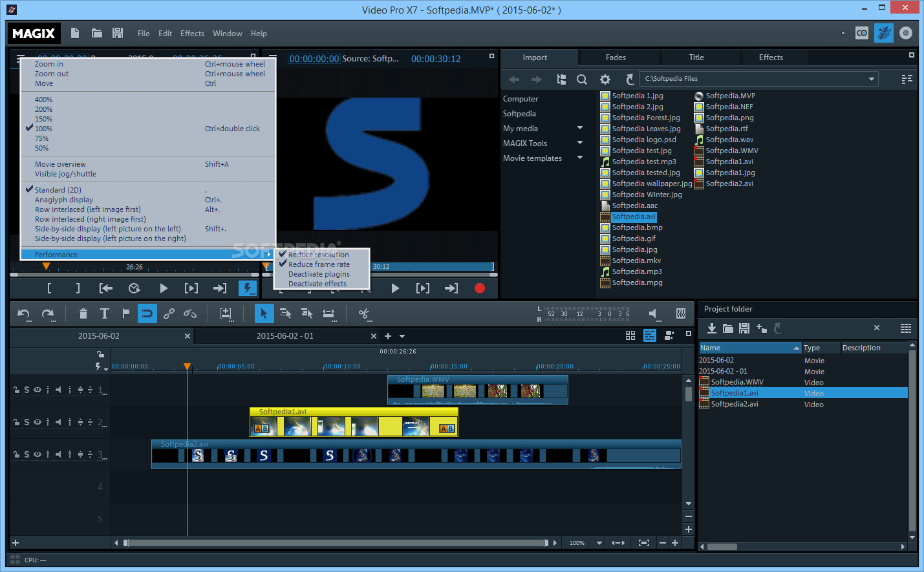Click the Softpedia1.avi yellow clip on track 2
Screen dimensions: 924x572
coord(354,421)
